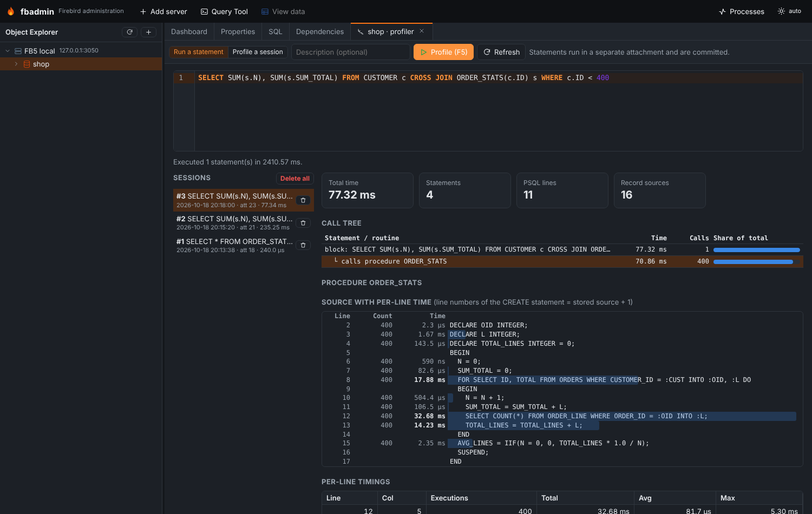Click the fbadmin flame logo icon
This screenshot has width=812, height=514.
pyautogui.click(x=11, y=11)
